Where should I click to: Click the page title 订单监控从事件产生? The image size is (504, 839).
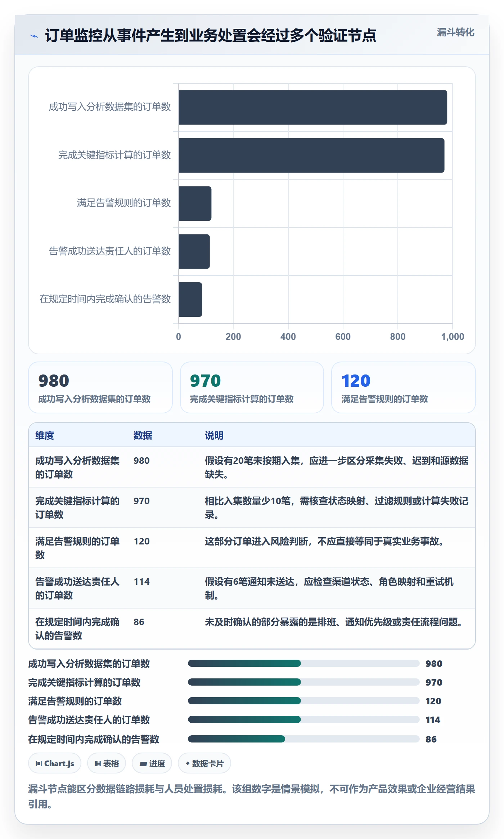(x=211, y=36)
